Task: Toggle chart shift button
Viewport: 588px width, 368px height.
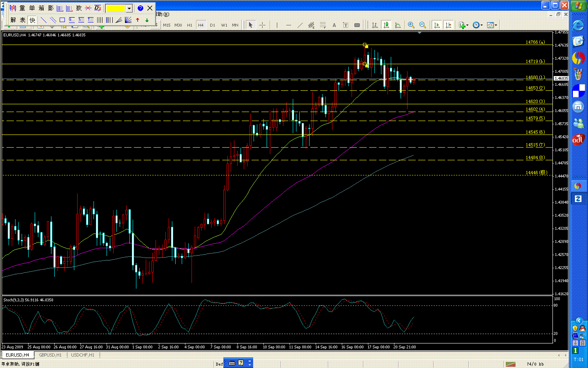Action: click(448, 25)
